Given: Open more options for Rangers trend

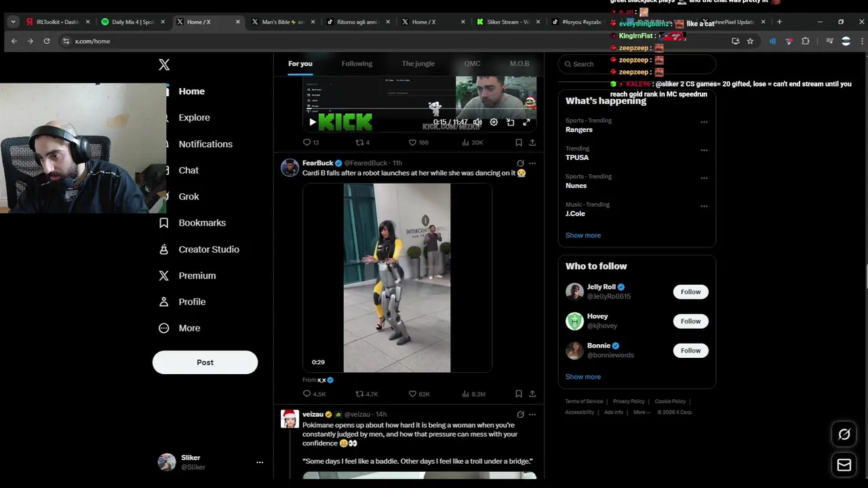Looking at the screenshot, I should pyautogui.click(x=704, y=123).
